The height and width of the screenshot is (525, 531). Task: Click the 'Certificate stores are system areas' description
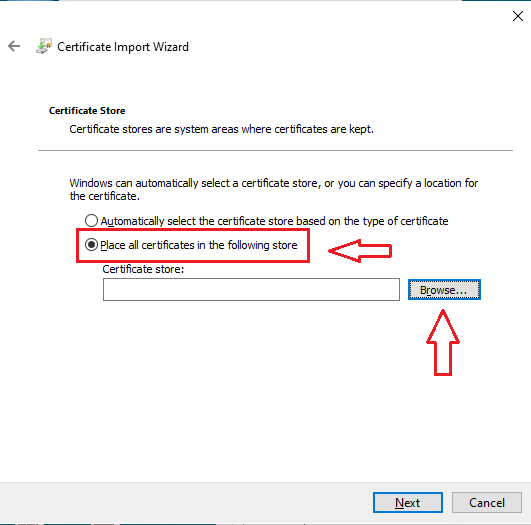(x=221, y=129)
